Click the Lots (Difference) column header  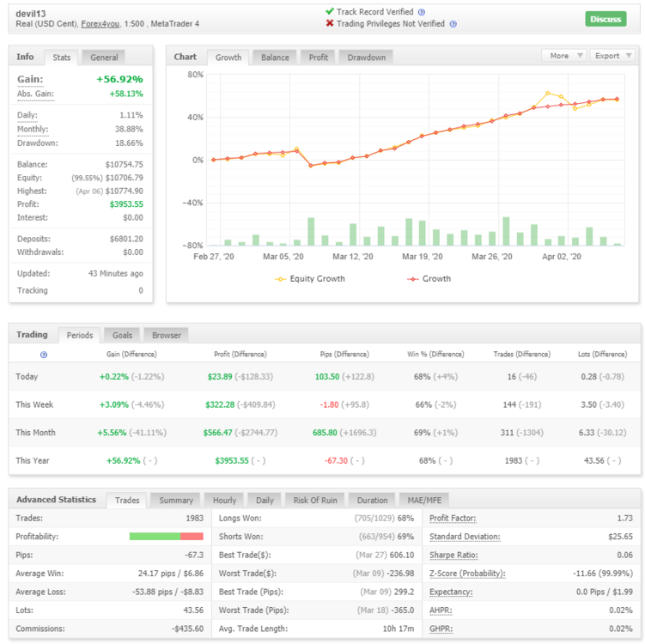click(x=603, y=354)
